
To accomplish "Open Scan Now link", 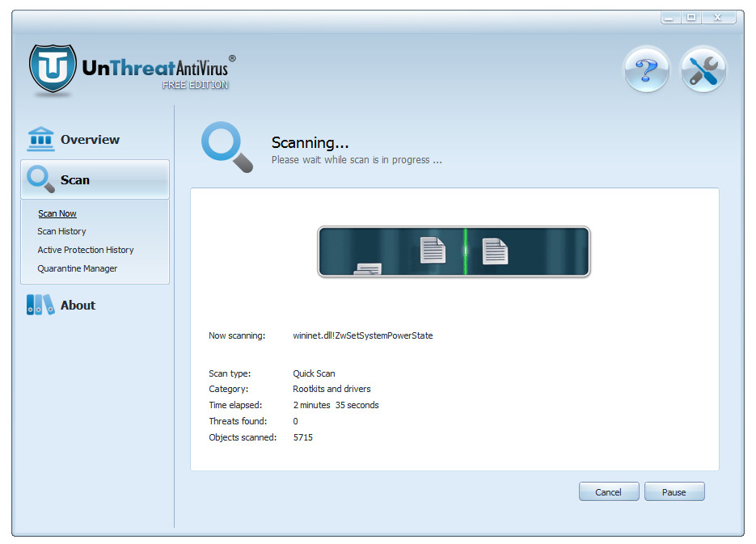I will [x=57, y=213].
